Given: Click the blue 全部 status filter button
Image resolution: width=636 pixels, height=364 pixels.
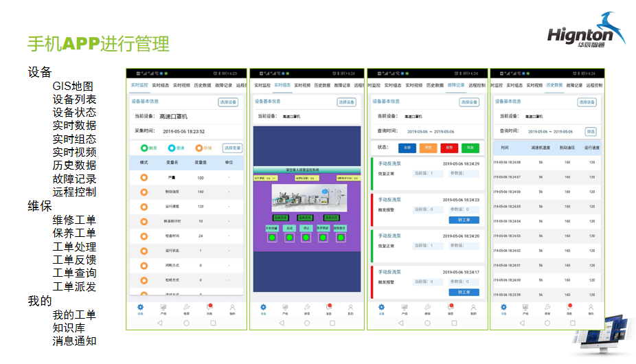Looking at the screenshot, I should click(x=407, y=148).
